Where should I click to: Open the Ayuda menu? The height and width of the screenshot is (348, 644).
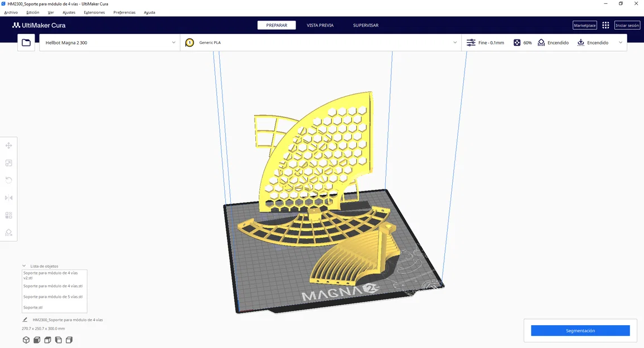pos(149,12)
